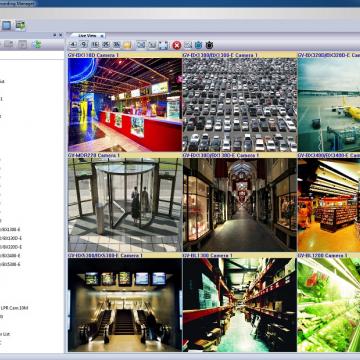Switch to the 4-division camera layout

coord(73,45)
